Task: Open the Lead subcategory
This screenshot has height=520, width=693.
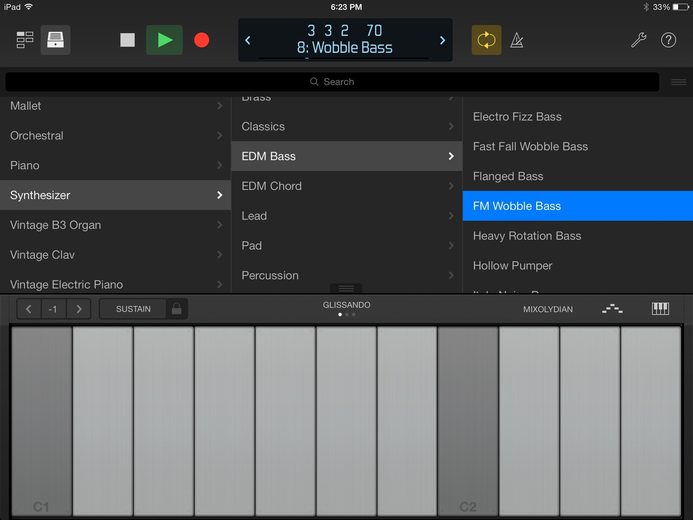Action: tap(346, 216)
